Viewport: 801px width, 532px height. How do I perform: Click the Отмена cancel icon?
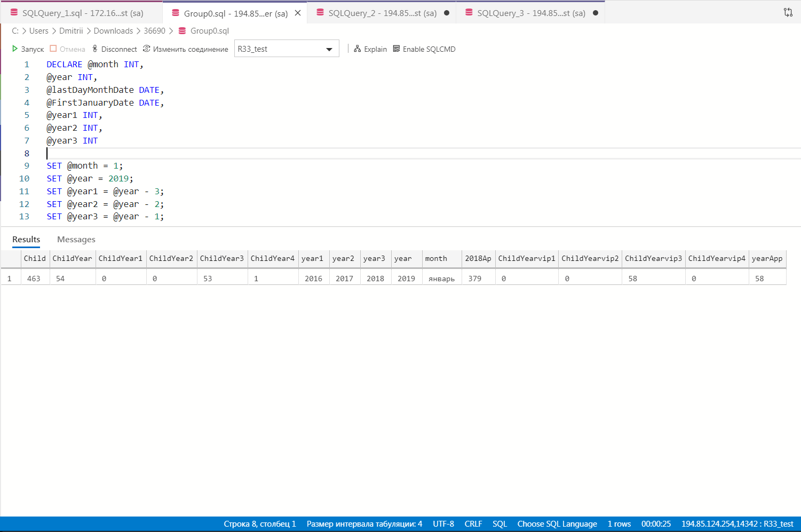52,49
